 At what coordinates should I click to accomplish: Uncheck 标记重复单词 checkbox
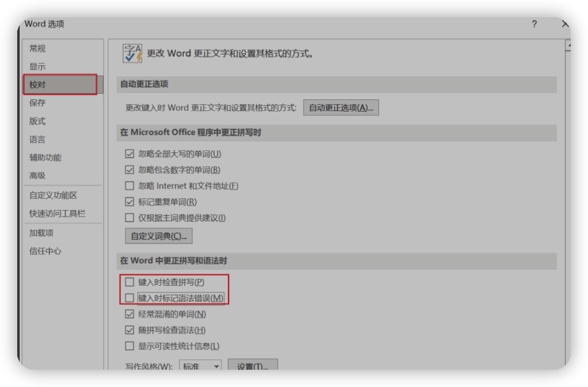point(129,202)
